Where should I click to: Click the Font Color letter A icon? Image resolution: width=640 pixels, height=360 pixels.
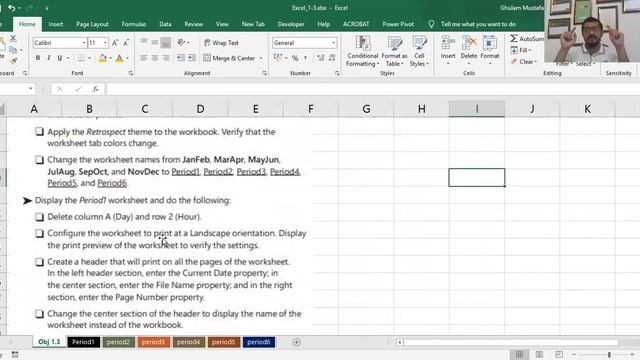(120, 58)
